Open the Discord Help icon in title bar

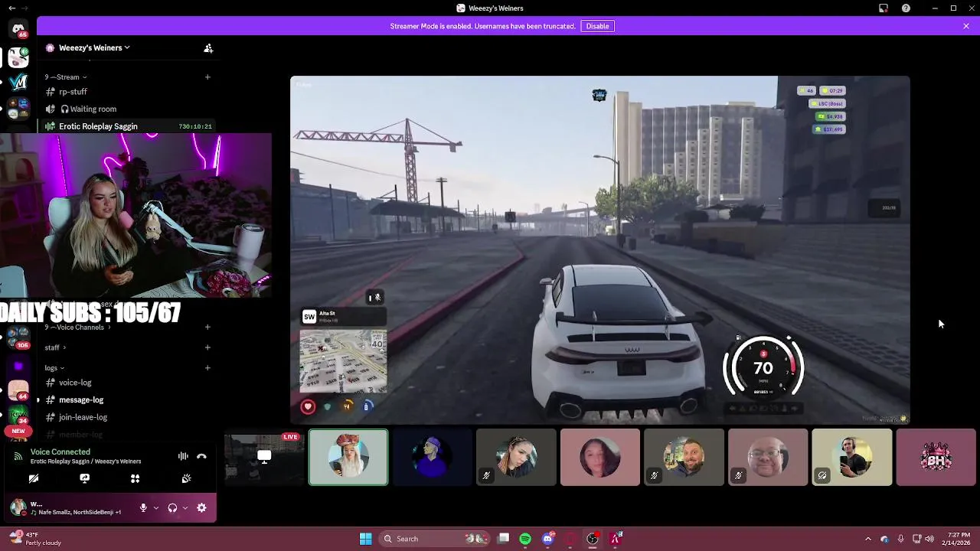tap(906, 8)
